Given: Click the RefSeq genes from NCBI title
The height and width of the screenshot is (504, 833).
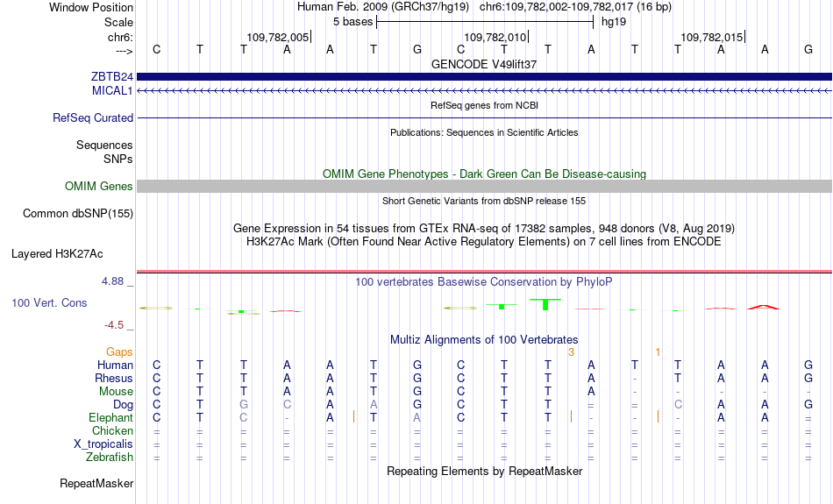Looking at the screenshot, I should click(484, 105).
